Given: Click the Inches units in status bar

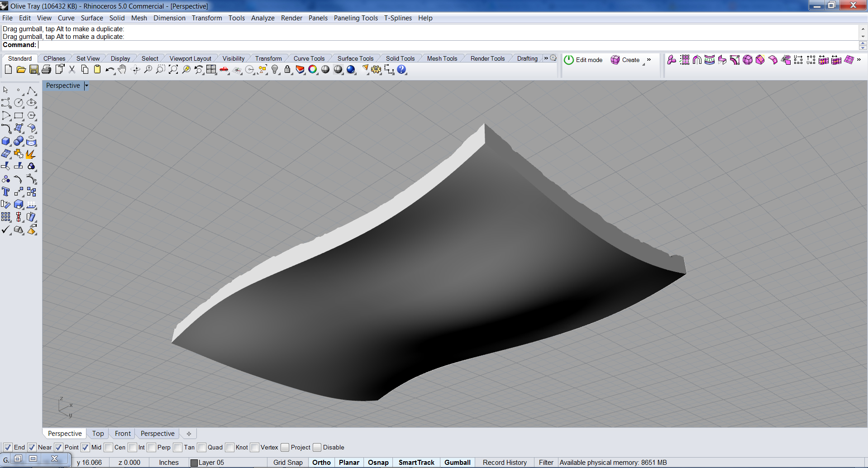Looking at the screenshot, I should (169, 463).
